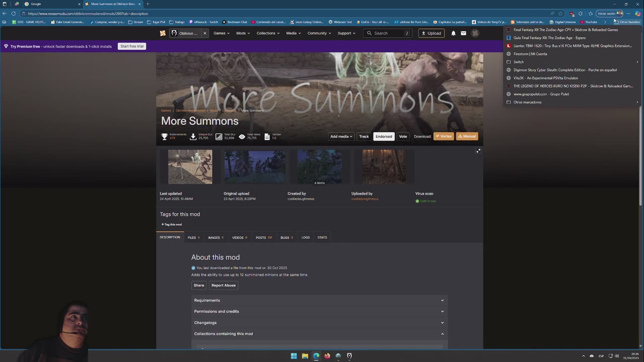The image size is (644, 362).
Task: Click the Manual download button
Action: tap(467, 136)
